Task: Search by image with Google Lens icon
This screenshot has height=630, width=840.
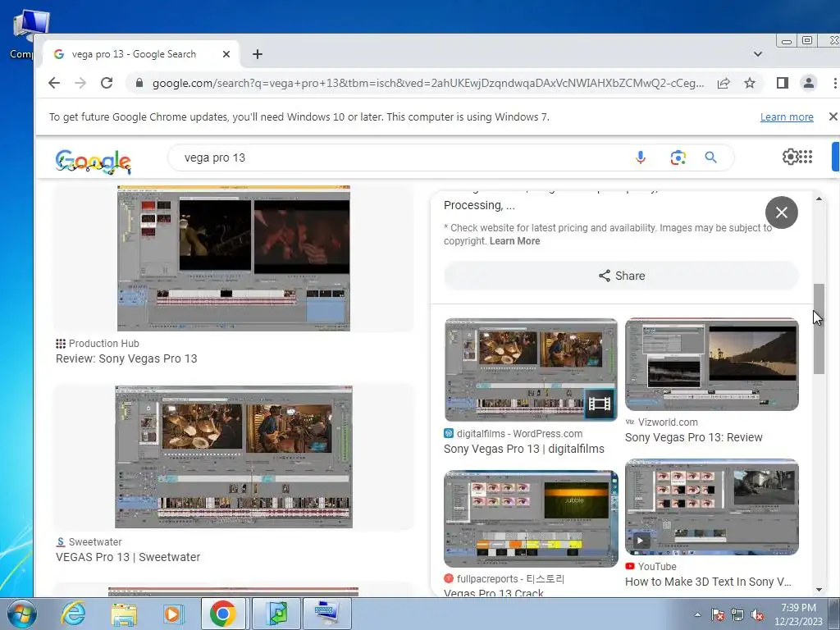Action: 678,157
